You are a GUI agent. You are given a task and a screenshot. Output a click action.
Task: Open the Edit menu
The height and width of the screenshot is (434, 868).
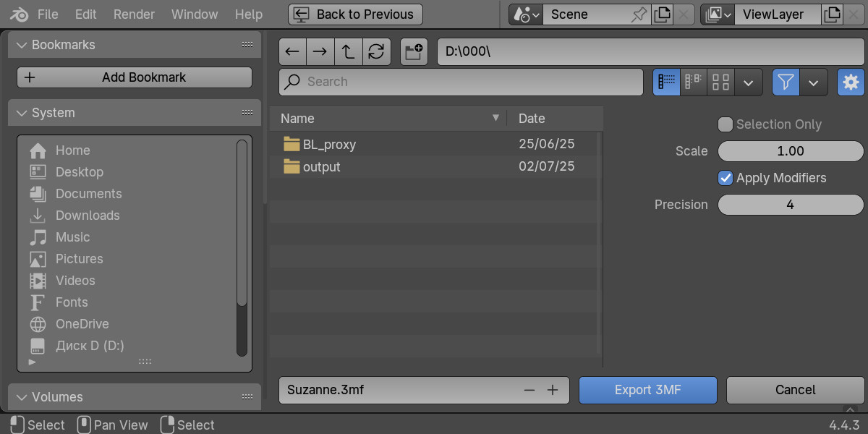tap(86, 14)
